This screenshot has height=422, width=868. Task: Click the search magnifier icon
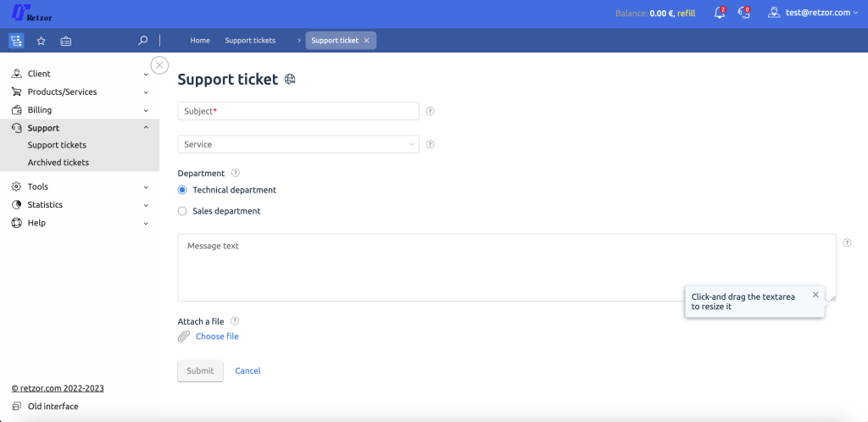143,40
